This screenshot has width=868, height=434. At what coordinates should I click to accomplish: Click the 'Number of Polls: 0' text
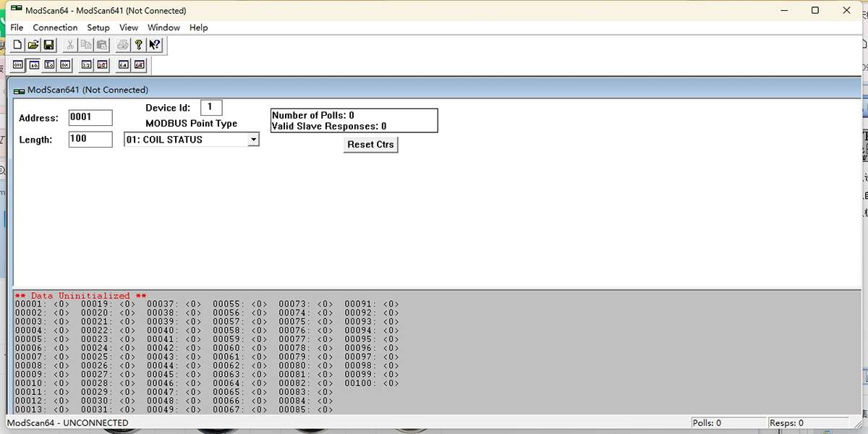click(313, 116)
